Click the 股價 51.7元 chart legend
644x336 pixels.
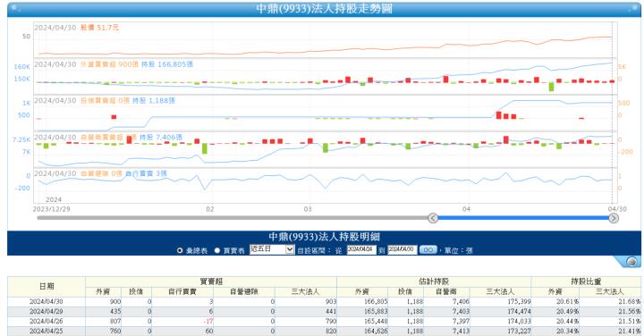tap(99, 28)
